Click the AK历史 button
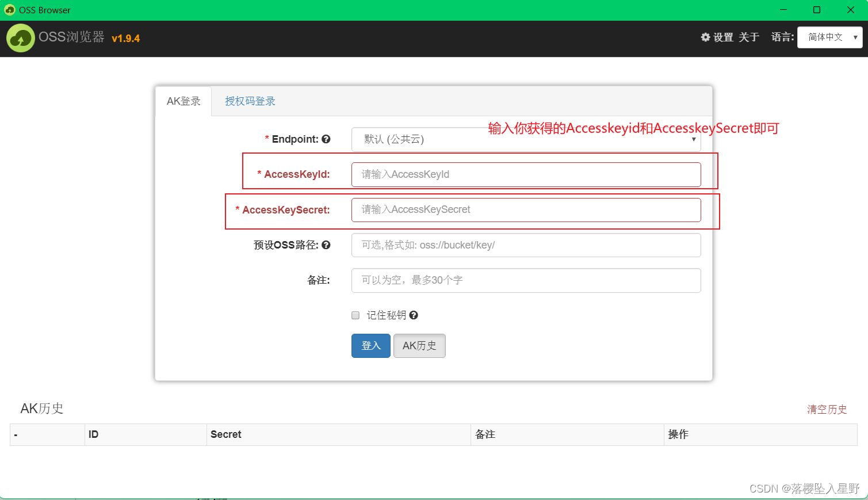Image resolution: width=868 pixels, height=500 pixels. 419,345
